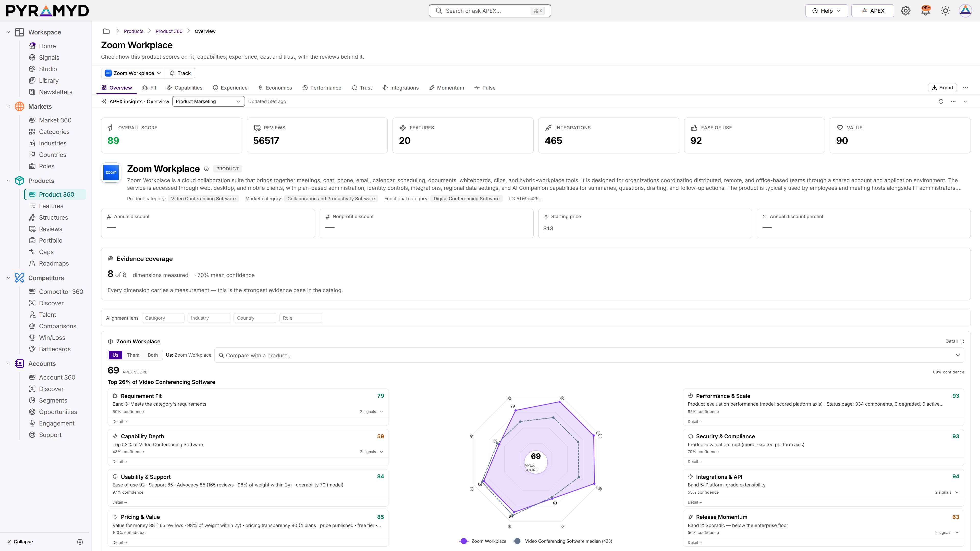
Task: Switch to the Trust tab
Action: pos(362,88)
